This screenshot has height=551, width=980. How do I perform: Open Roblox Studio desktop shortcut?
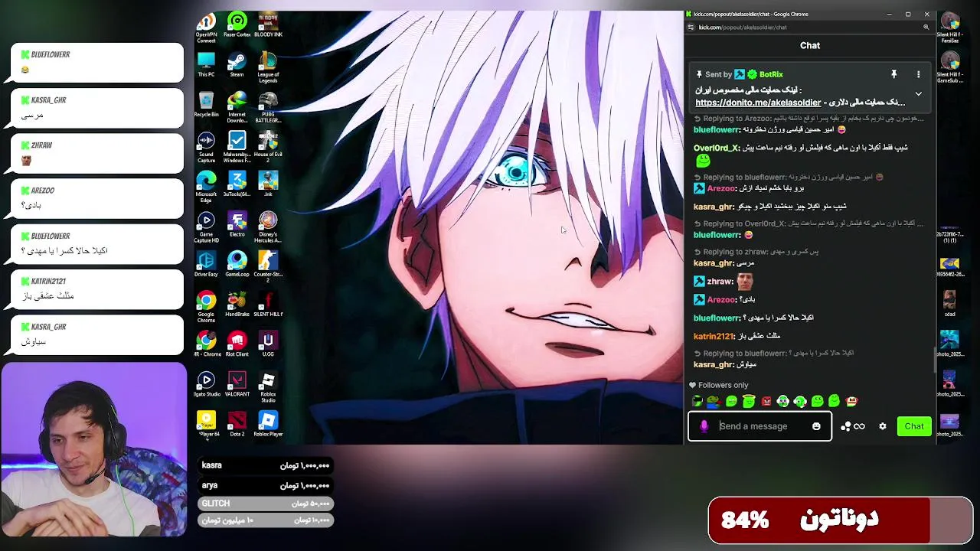coord(268,386)
